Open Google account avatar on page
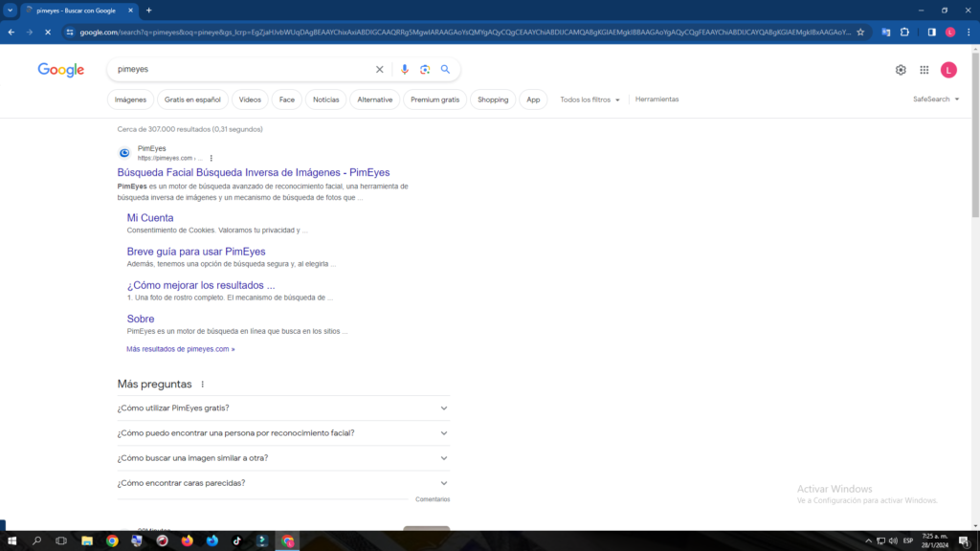The width and height of the screenshot is (980, 551). click(x=948, y=70)
